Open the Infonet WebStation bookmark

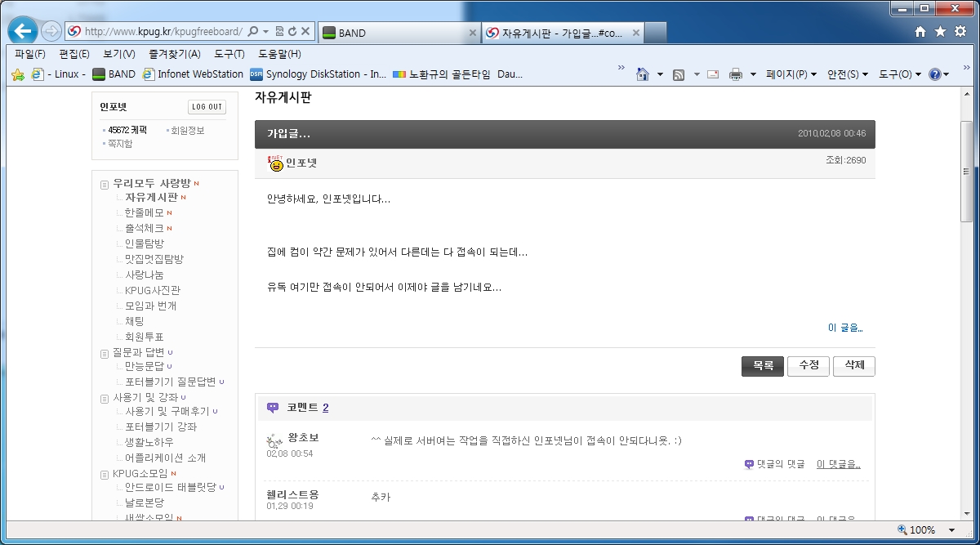(193, 74)
